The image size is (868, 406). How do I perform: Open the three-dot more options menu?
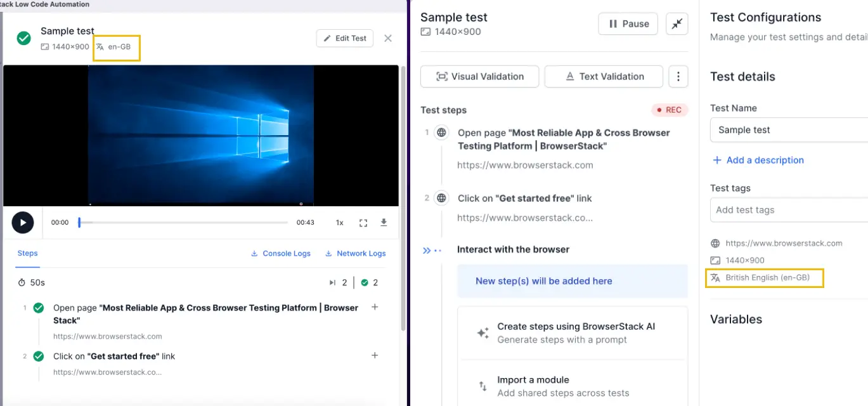678,77
